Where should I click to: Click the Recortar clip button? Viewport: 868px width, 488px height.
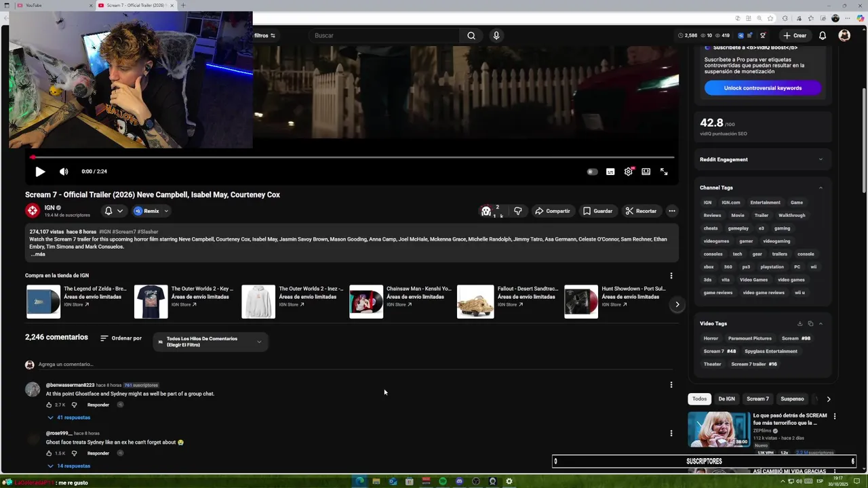[x=641, y=211]
